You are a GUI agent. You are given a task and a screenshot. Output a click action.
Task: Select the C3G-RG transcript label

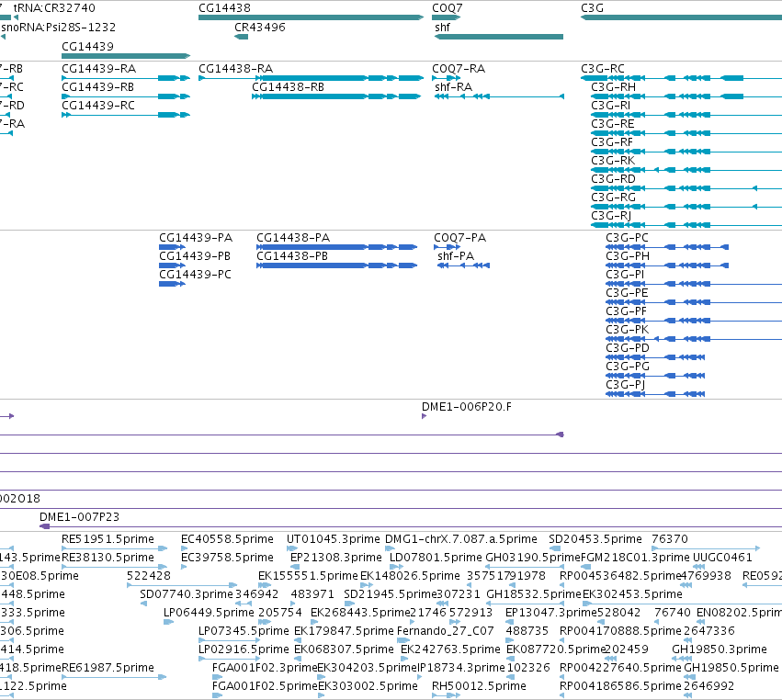click(614, 198)
